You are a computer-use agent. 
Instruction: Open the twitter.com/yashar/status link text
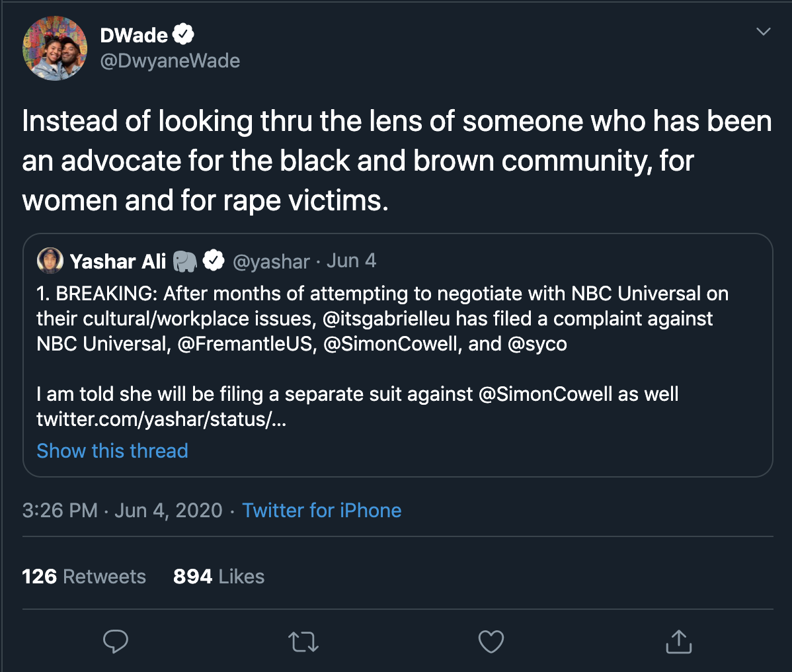click(161, 419)
